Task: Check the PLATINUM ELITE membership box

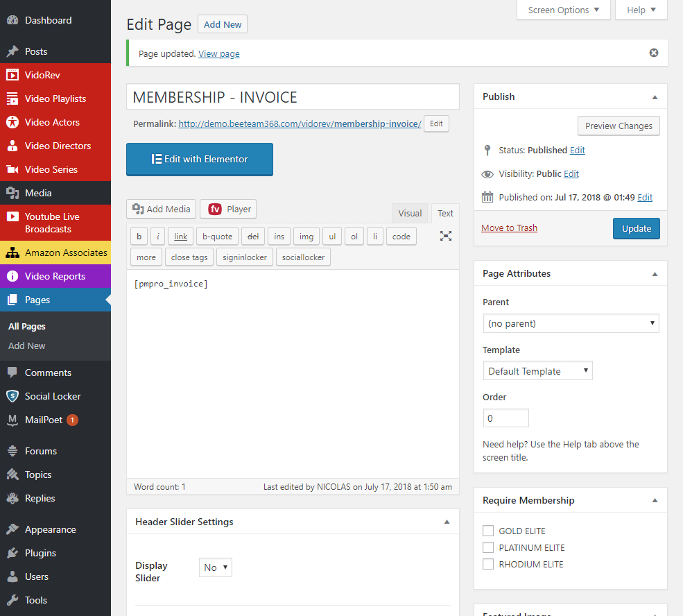Action: [488, 547]
